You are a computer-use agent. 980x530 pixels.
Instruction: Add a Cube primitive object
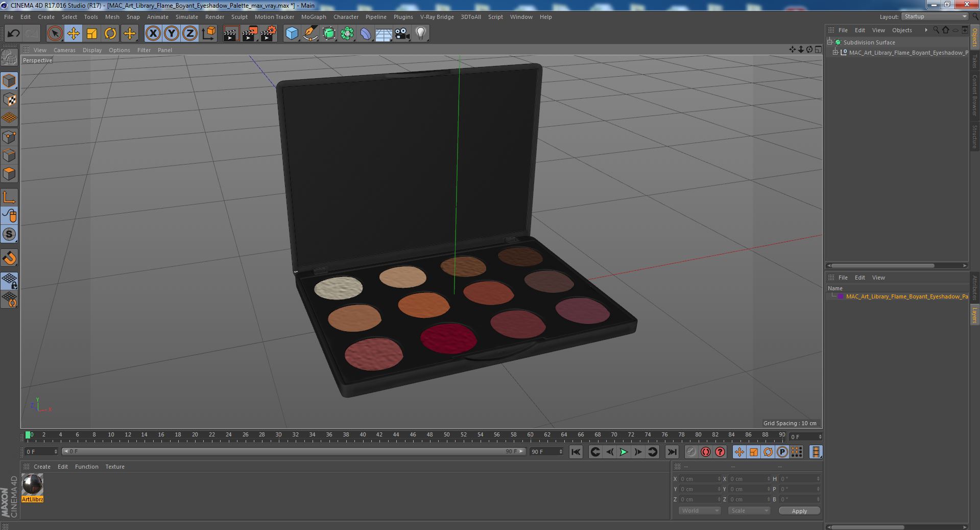(292, 34)
